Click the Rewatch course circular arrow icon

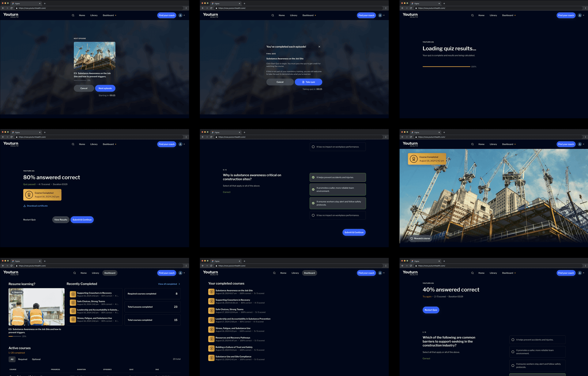pos(412,238)
